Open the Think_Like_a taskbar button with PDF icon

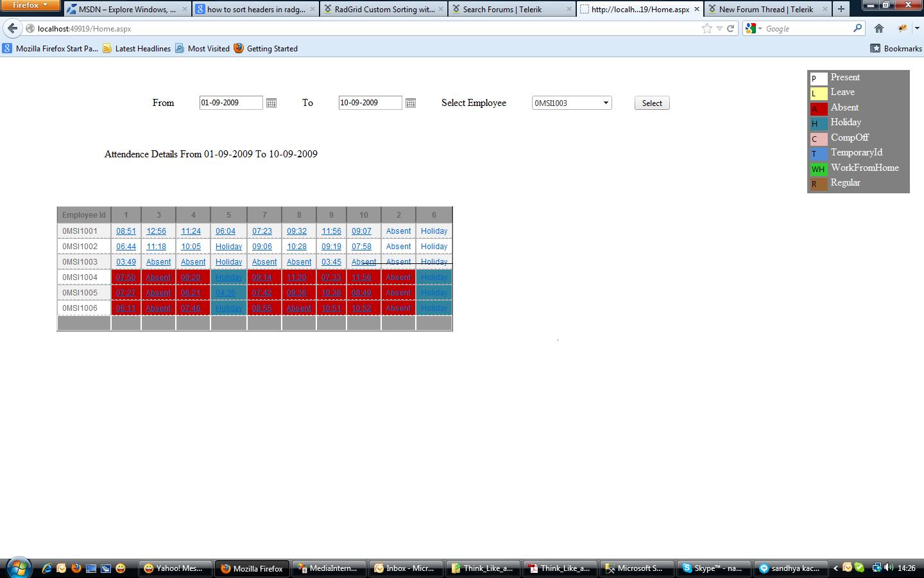click(559, 568)
